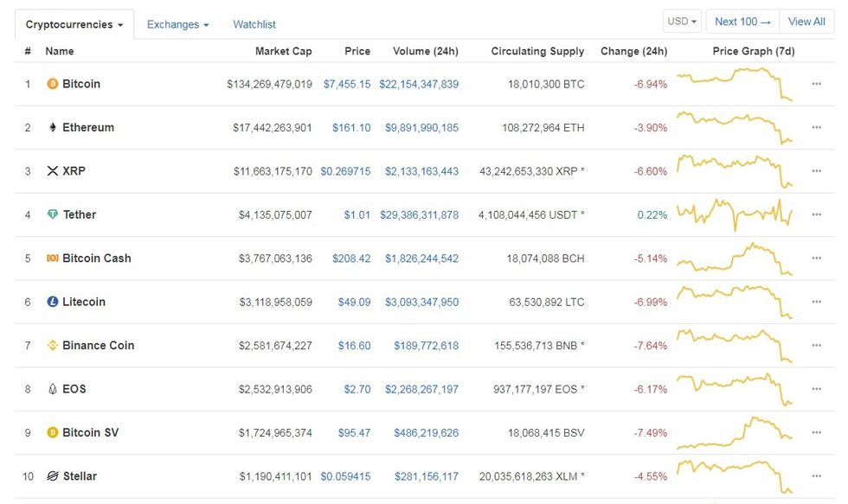Open more options for Tether row
Image resolution: width=848 pixels, height=504 pixels.
[816, 214]
